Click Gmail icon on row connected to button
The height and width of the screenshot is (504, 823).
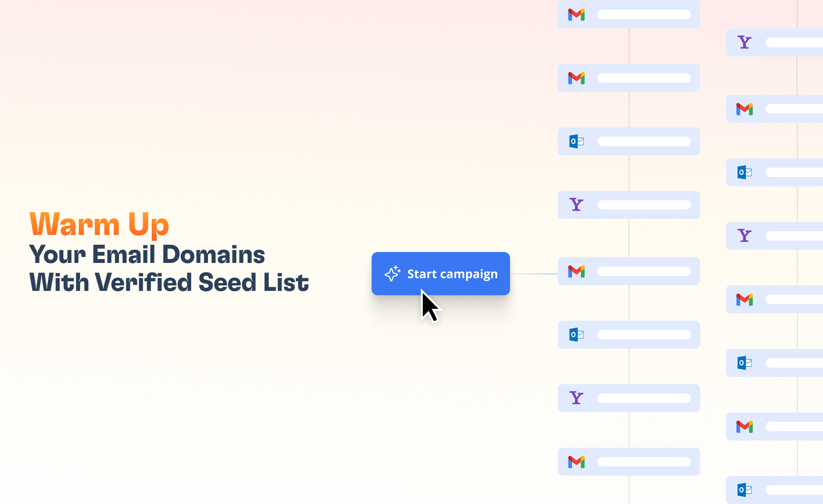click(576, 271)
